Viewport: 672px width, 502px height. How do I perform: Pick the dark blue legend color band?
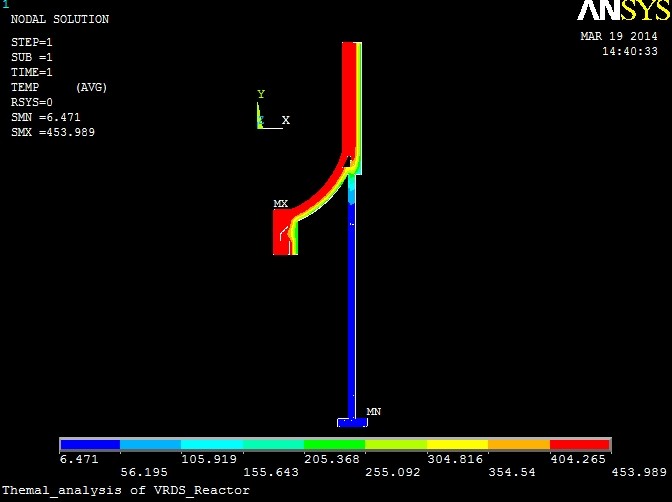[x=90, y=444]
